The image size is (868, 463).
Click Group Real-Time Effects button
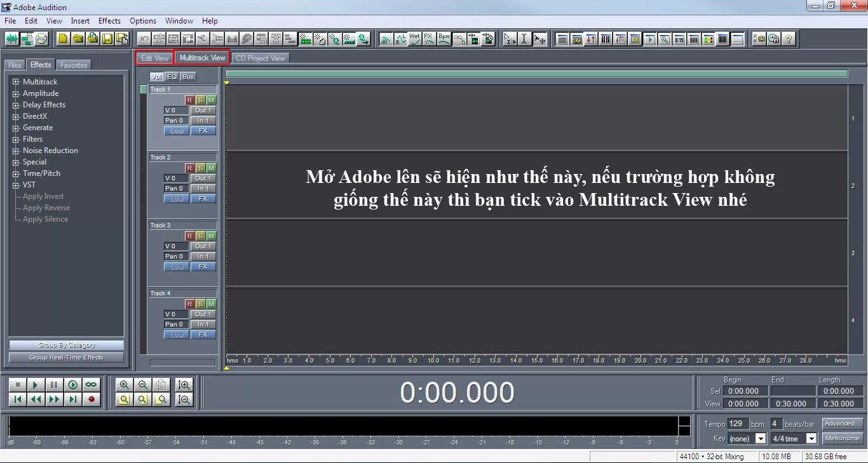click(x=66, y=358)
